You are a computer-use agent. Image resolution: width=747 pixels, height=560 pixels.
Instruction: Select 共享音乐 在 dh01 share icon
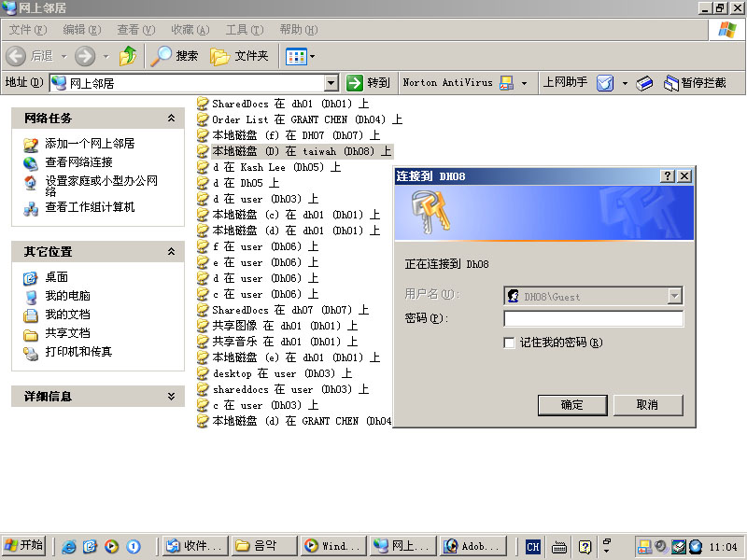coord(203,342)
